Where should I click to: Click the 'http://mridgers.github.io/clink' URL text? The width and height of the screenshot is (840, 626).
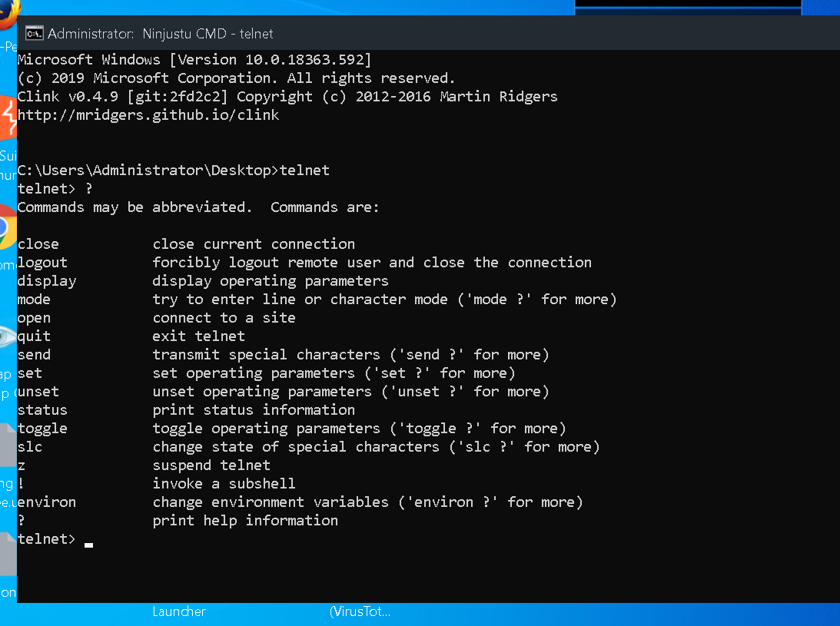click(x=148, y=114)
